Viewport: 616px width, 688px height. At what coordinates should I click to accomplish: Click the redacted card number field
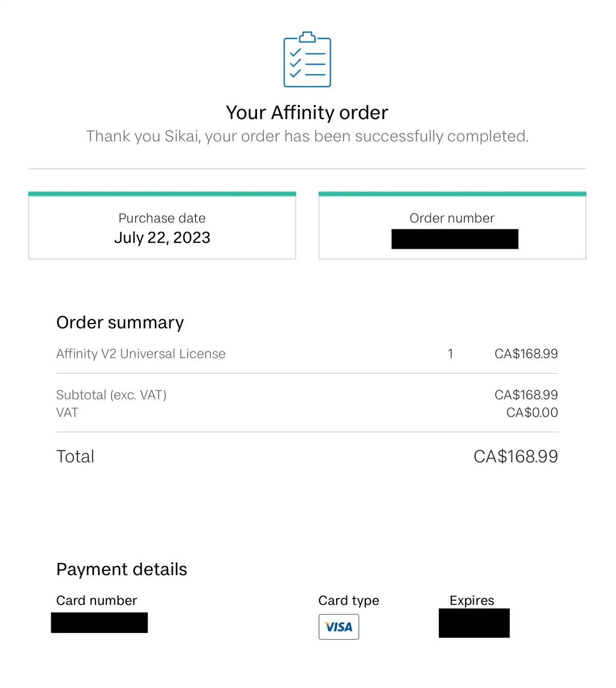pyautogui.click(x=100, y=623)
